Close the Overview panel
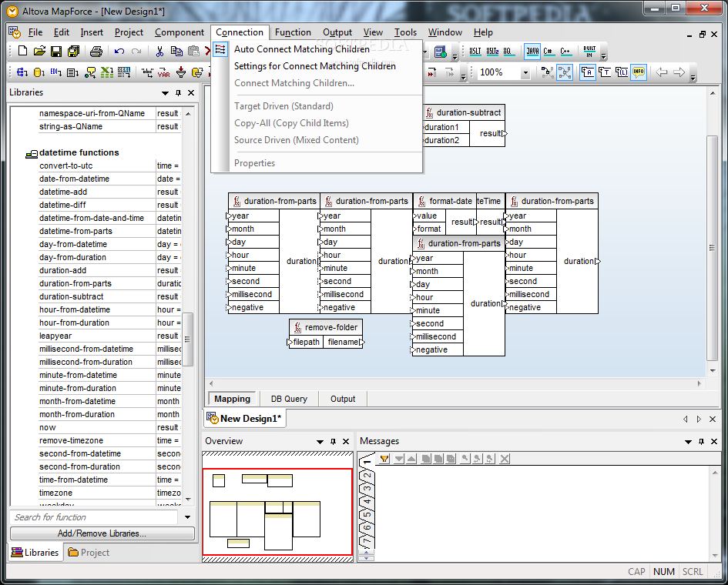The image size is (728, 585). coord(346,442)
